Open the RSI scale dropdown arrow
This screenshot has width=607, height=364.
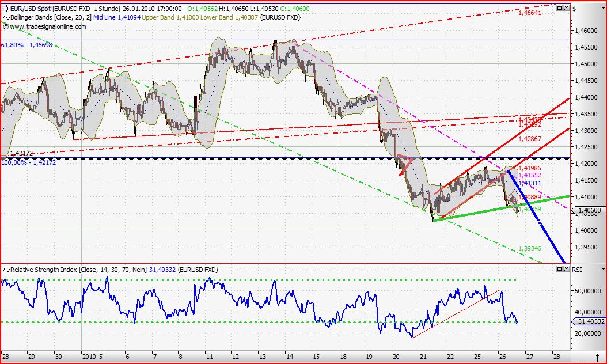[x=604, y=269]
